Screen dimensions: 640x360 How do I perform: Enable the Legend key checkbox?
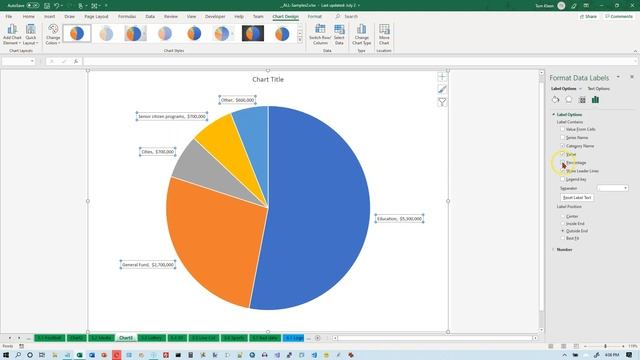562,179
